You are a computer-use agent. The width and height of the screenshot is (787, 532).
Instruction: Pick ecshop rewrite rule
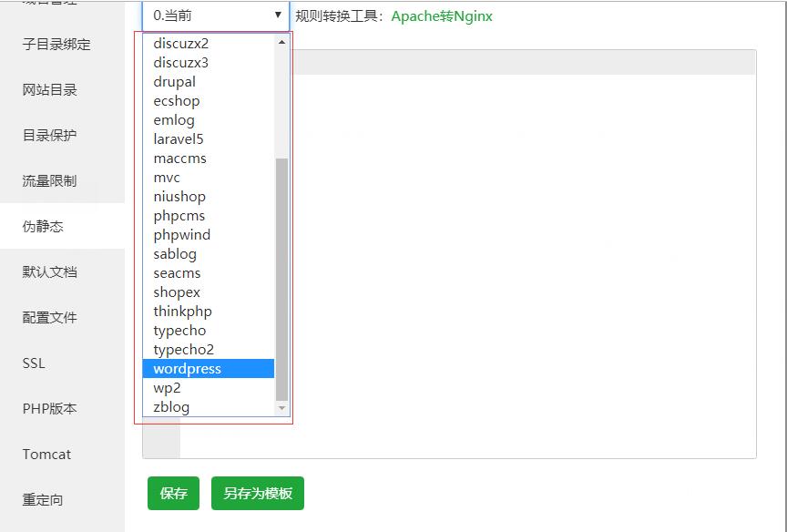click(176, 101)
